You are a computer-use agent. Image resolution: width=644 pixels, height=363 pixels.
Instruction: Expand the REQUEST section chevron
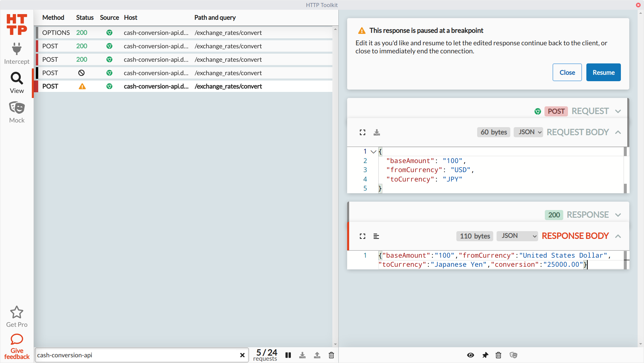point(618,111)
